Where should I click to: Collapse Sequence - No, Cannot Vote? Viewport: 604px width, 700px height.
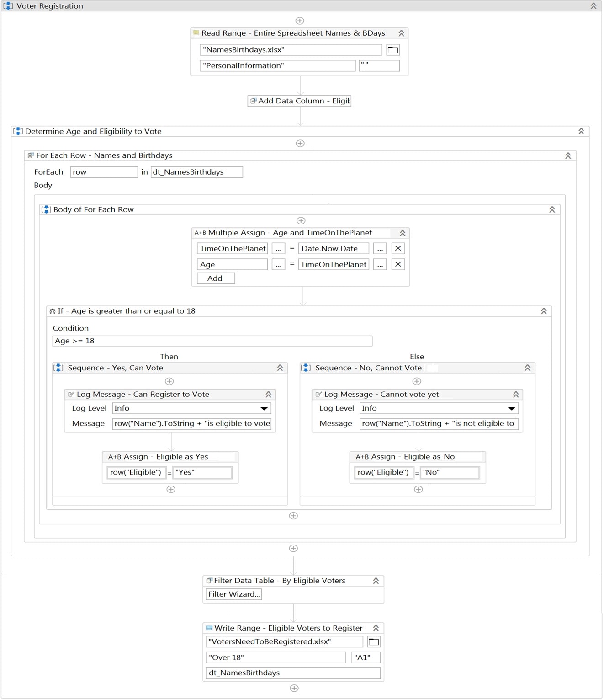[527, 368]
